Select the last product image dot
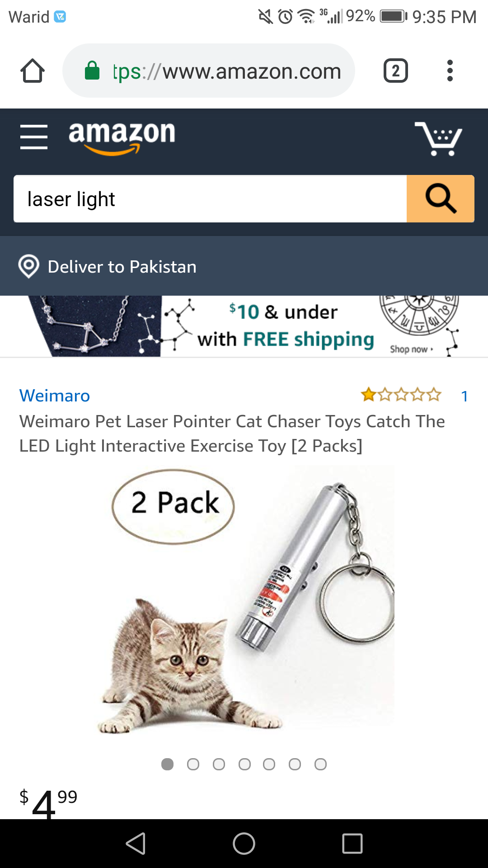488x868 pixels. 320,764
